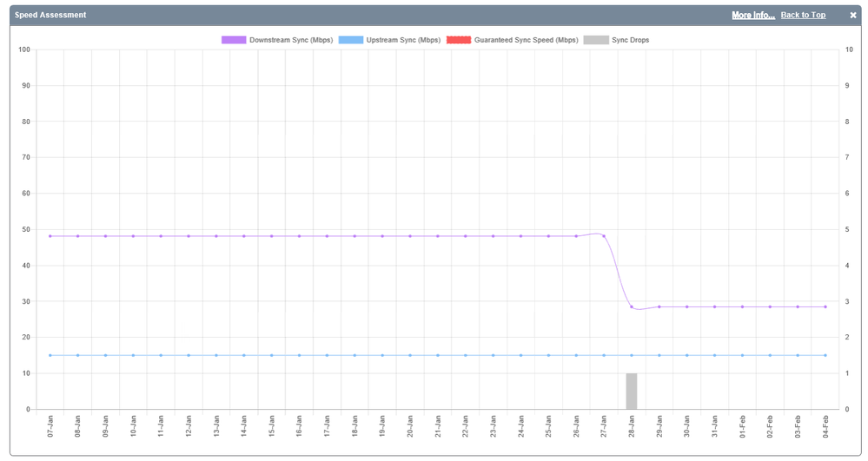Hide the Downstream Sync (Mbps) series label

pyautogui.click(x=291, y=40)
